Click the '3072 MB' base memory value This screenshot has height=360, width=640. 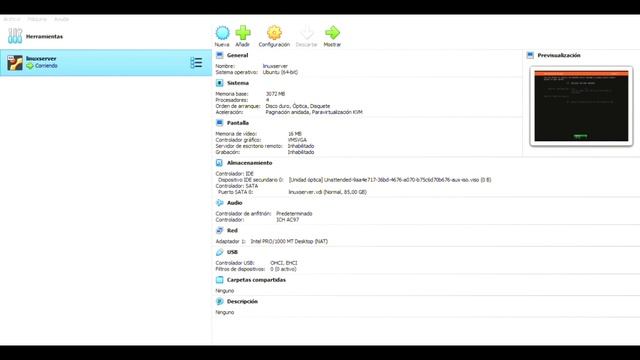pyautogui.click(x=276, y=94)
